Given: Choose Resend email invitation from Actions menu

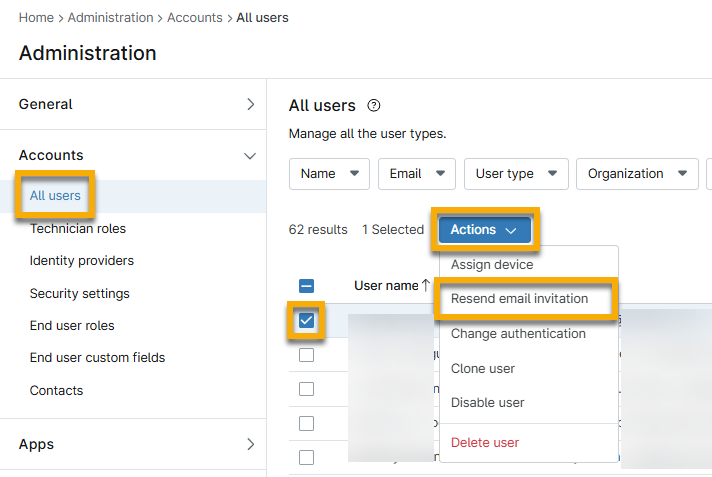Looking at the screenshot, I should (x=519, y=299).
